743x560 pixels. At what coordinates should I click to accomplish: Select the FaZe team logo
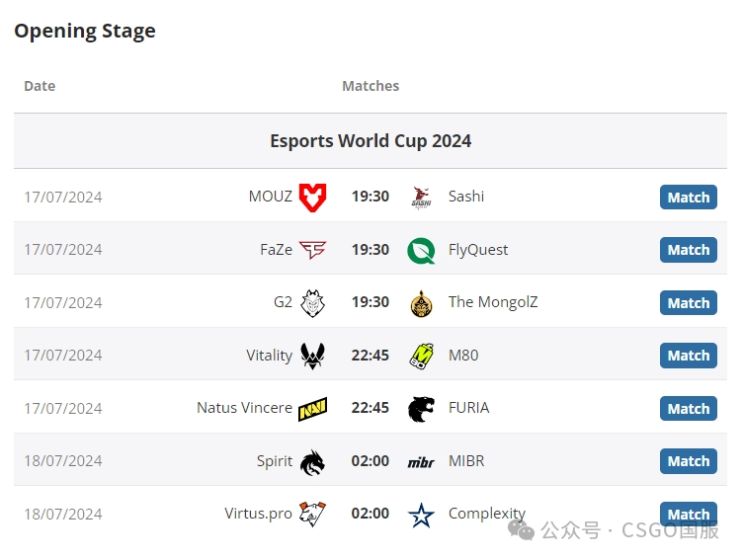(312, 250)
